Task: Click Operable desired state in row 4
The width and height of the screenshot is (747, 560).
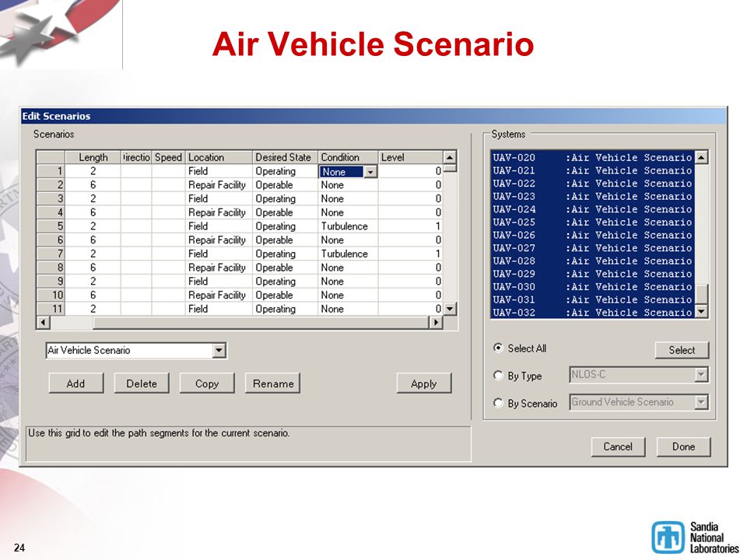Action: [285, 212]
